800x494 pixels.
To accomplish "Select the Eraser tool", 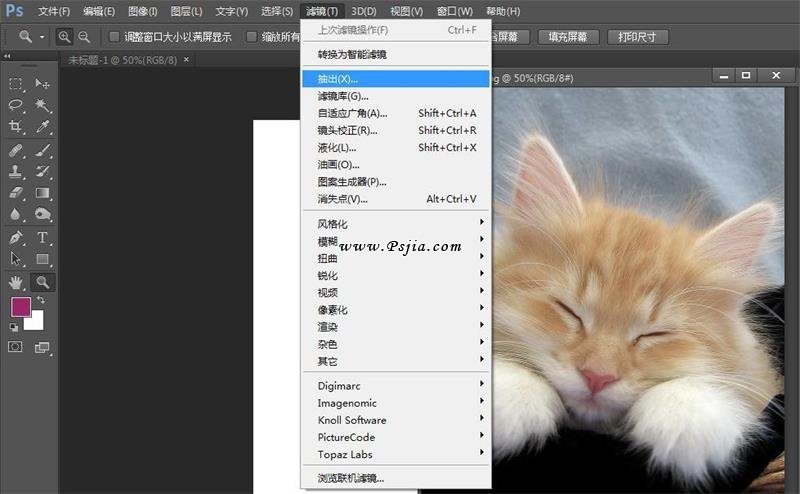I will pyautogui.click(x=16, y=193).
